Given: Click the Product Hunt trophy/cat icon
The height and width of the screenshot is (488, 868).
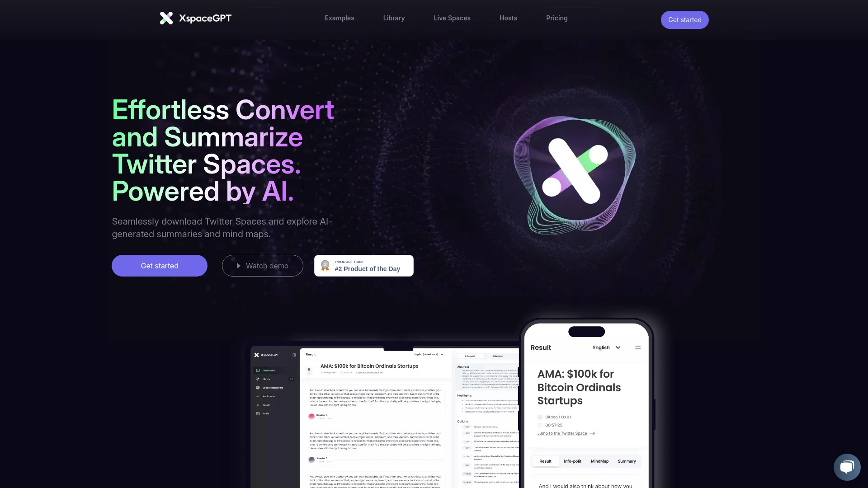Looking at the screenshot, I should tap(326, 266).
